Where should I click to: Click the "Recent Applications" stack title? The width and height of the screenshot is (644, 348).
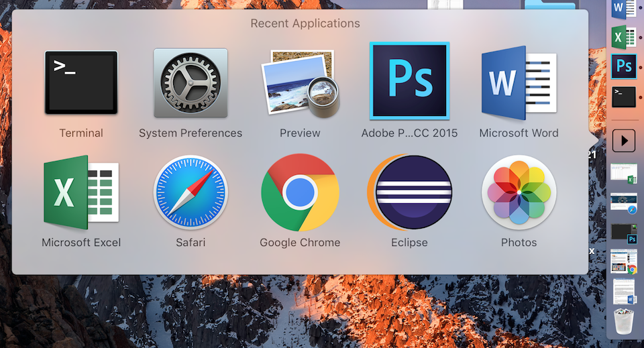point(305,23)
